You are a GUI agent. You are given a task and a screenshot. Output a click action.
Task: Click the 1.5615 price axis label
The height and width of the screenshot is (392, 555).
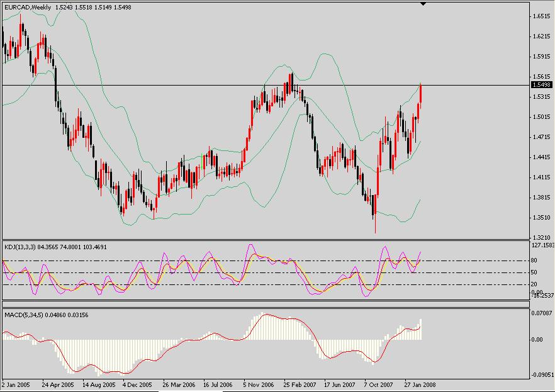tap(542, 77)
